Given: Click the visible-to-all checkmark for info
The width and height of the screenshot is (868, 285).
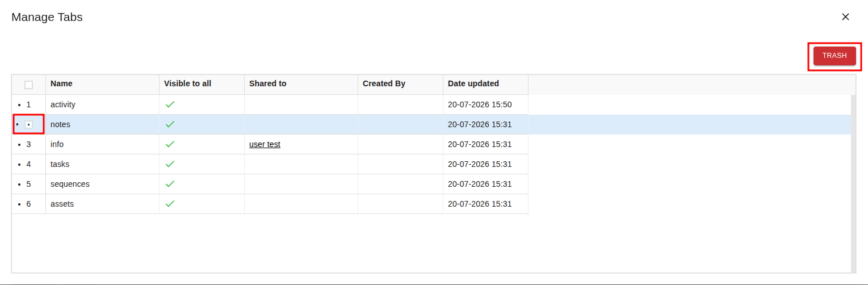Looking at the screenshot, I should pyautogui.click(x=170, y=144).
